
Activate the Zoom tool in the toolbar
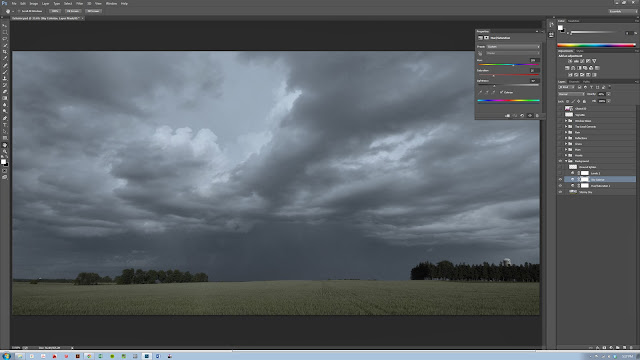[4, 151]
